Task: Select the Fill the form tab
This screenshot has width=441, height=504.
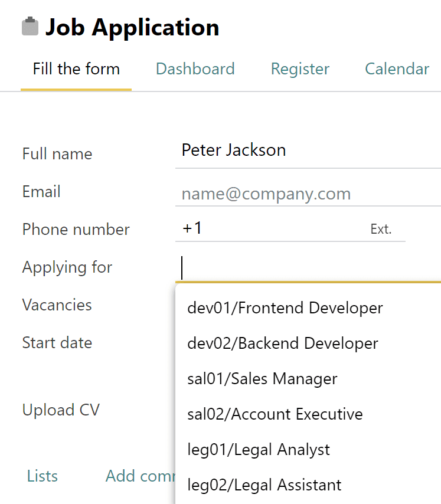Action: click(x=76, y=69)
